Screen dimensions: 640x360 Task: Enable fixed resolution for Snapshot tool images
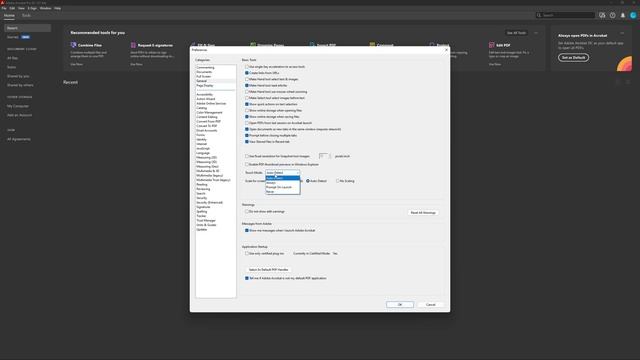tap(247, 156)
